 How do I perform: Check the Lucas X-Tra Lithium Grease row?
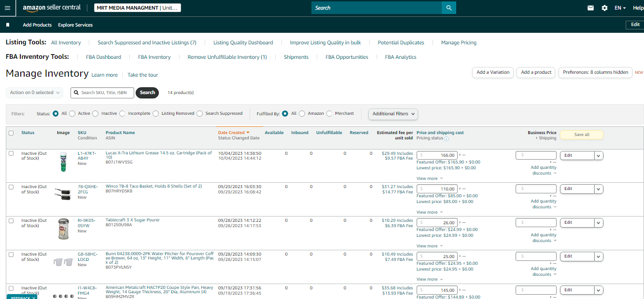point(11,153)
